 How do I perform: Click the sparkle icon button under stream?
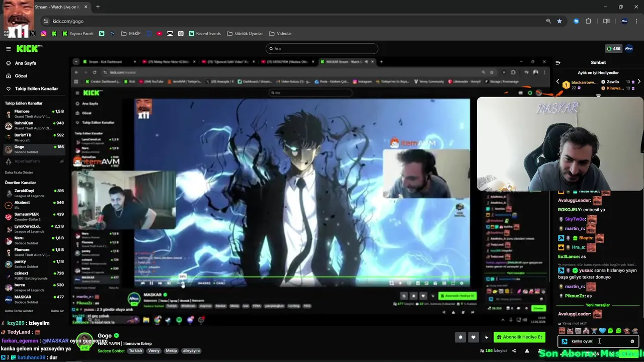click(486, 337)
